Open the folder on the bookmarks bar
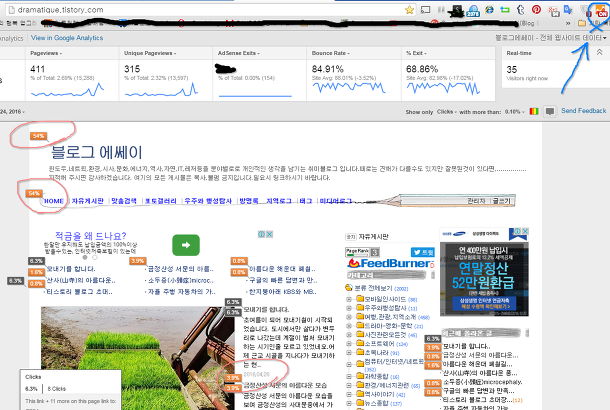The height and width of the screenshot is (410, 610). (582, 23)
